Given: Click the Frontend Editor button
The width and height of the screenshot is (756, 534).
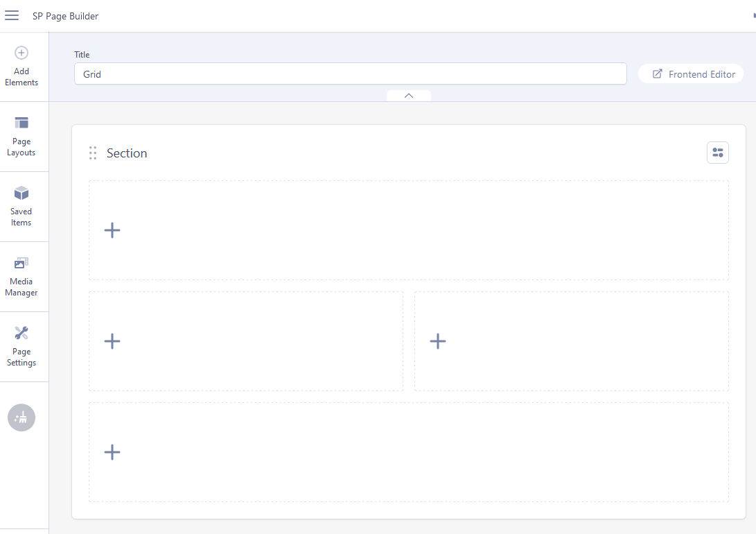Looking at the screenshot, I should (x=693, y=74).
